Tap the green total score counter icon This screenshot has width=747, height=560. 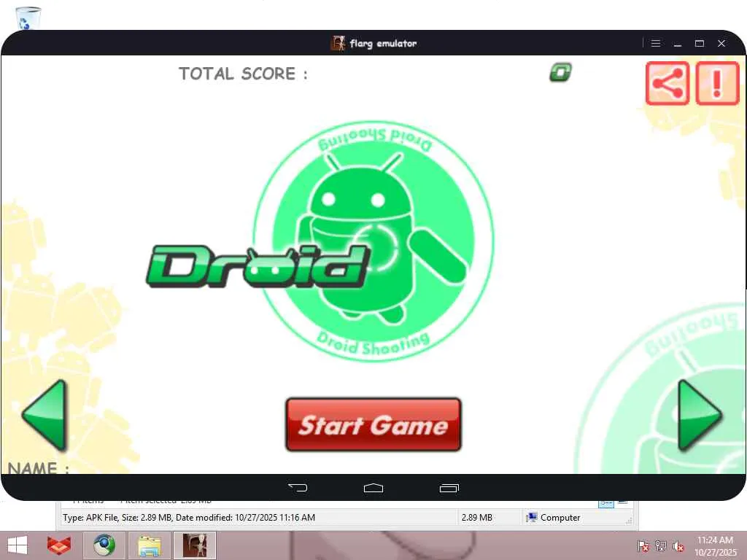pos(561,72)
